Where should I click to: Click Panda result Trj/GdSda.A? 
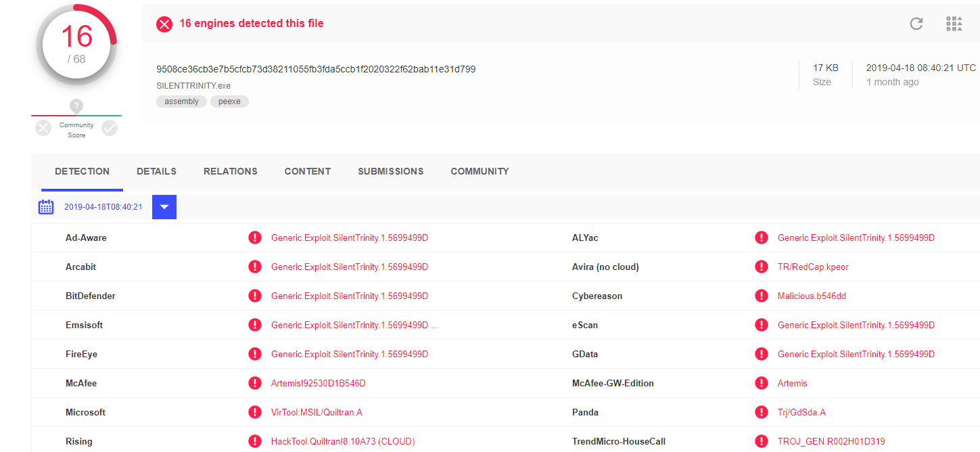pos(801,412)
